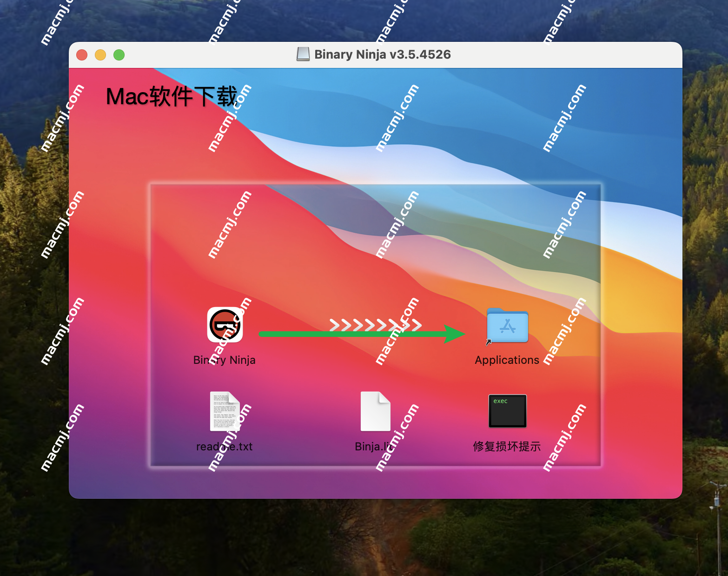Select the blank Binja license file icon
The height and width of the screenshot is (576, 728).
click(376, 411)
